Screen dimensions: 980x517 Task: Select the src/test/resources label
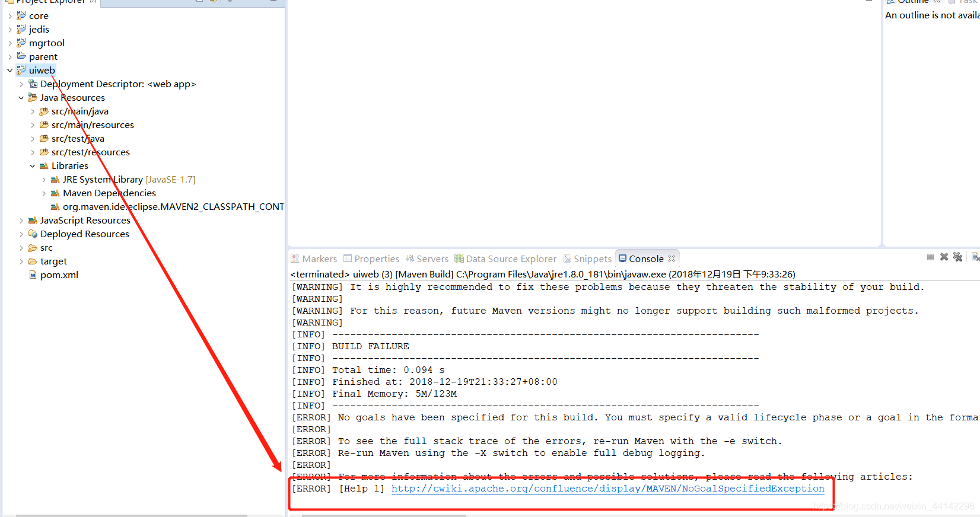pos(90,152)
